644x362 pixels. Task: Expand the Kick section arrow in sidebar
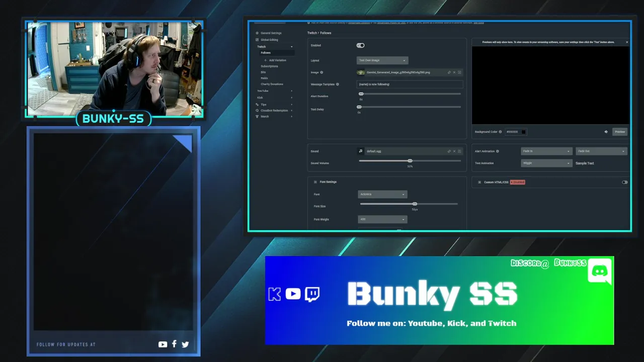291,98
